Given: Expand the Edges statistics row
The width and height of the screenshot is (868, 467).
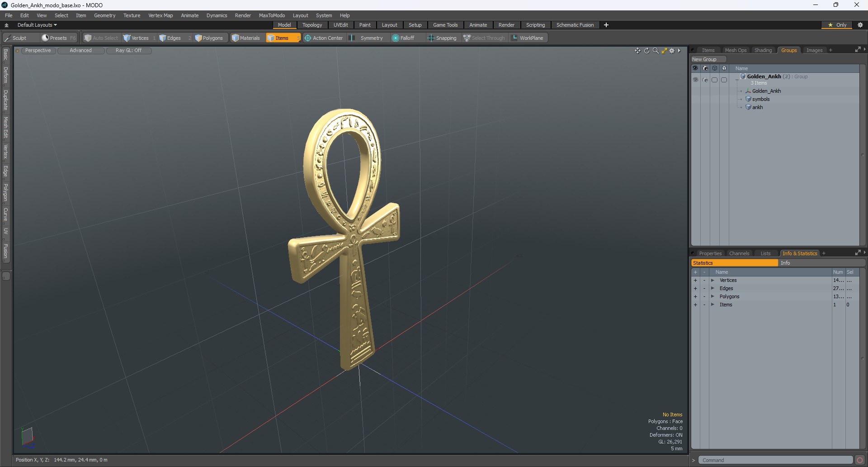Looking at the screenshot, I should click(712, 289).
